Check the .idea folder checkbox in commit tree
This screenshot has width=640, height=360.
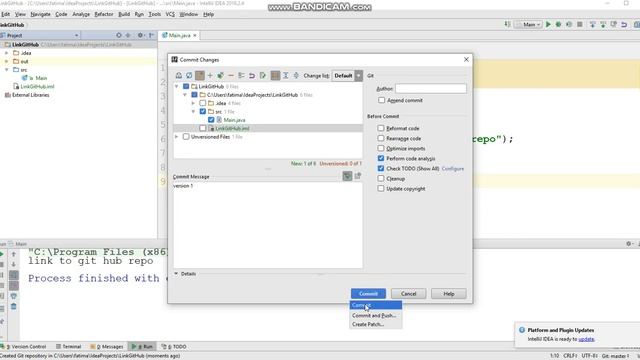coord(202,103)
